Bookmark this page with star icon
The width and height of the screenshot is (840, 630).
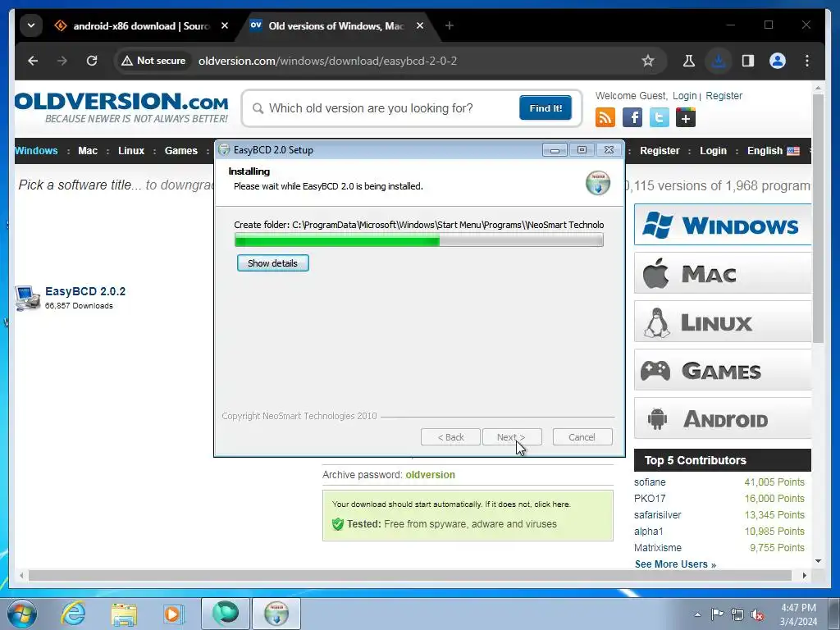coord(648,61)
